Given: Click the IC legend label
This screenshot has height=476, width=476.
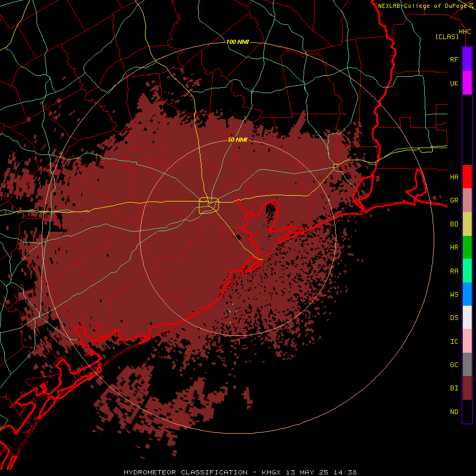Looking at the screenshot, I should 454,341.
